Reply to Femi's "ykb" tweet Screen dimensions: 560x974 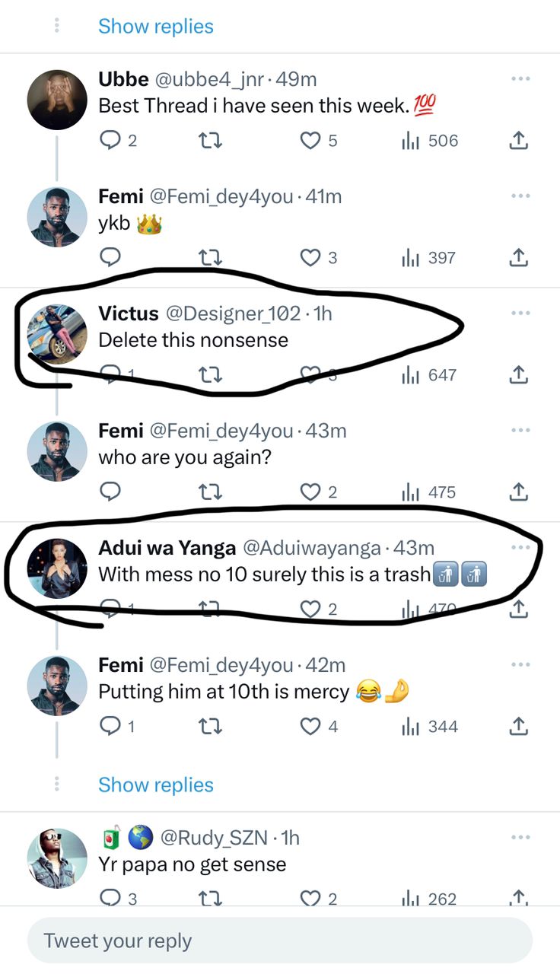110,258
